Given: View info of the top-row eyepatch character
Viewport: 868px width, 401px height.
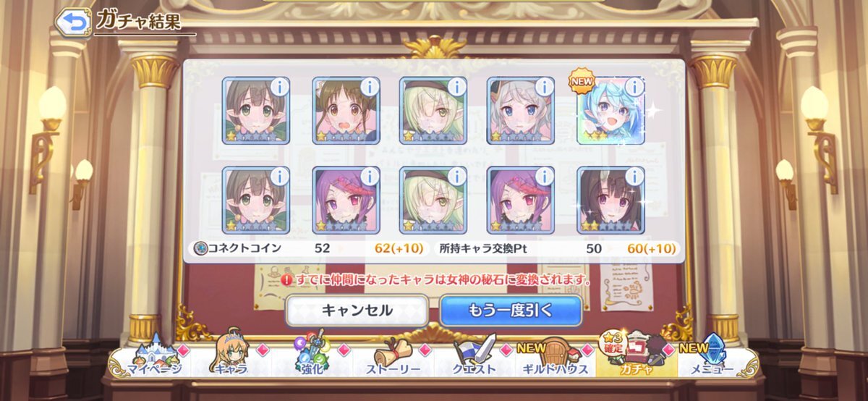Looking at the screenshot, I should (457, 87).
